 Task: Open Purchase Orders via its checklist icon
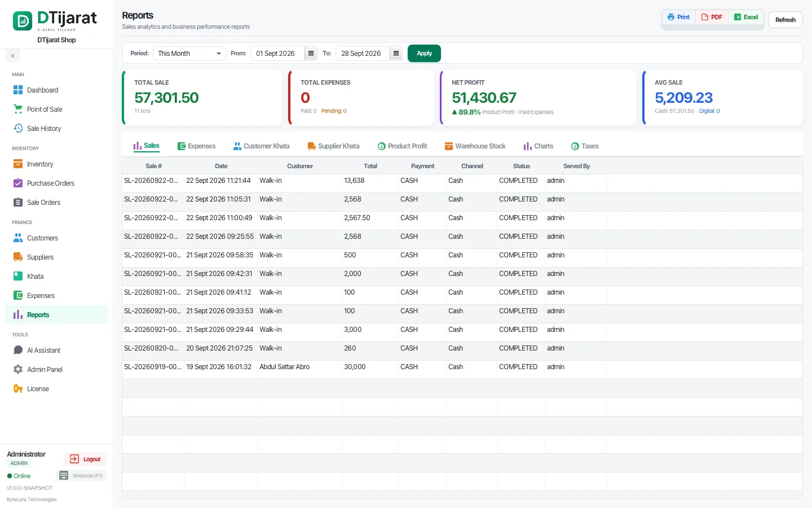click(18, 183)
